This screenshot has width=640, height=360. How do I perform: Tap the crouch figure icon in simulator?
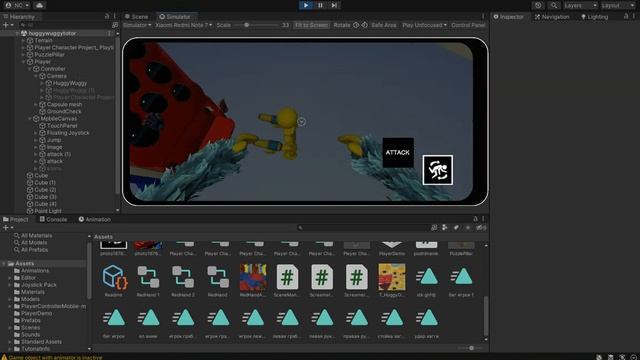coord(438,170)
